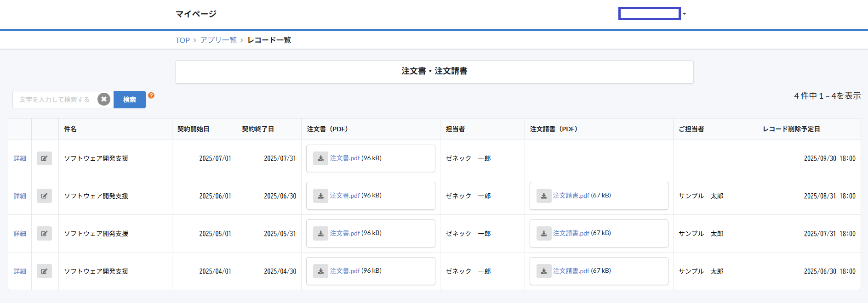Download the 注文請書 PDF in the 2025/06/01 row
The image size is (868, 303).
544,196
